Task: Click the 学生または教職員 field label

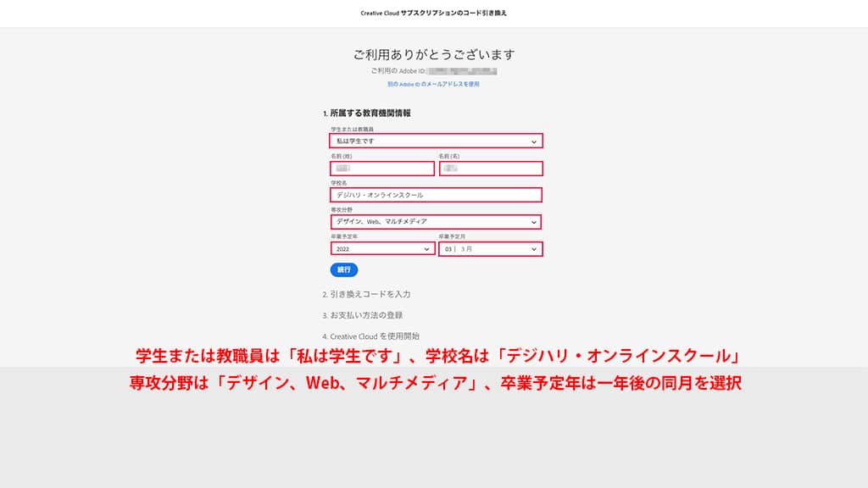Action: [x=352, y=130]
